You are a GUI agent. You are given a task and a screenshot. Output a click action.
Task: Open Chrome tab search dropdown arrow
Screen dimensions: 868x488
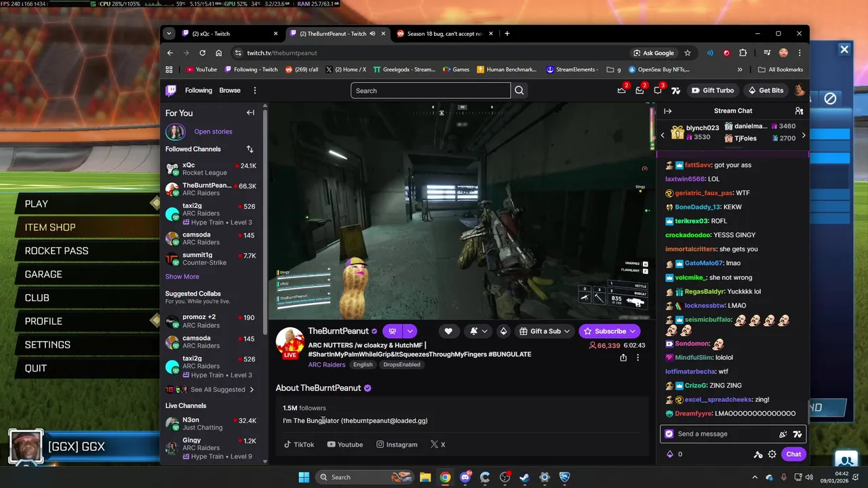click(x=167, y=33)
